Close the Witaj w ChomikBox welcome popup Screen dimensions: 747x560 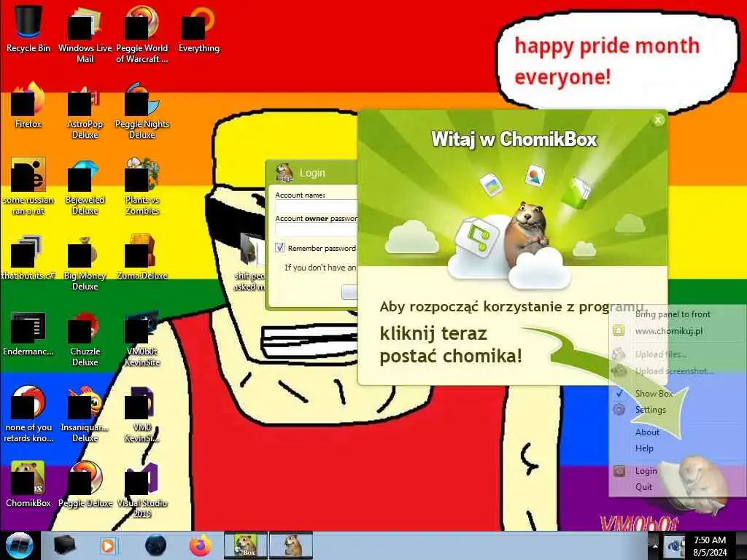click(658, 120)
